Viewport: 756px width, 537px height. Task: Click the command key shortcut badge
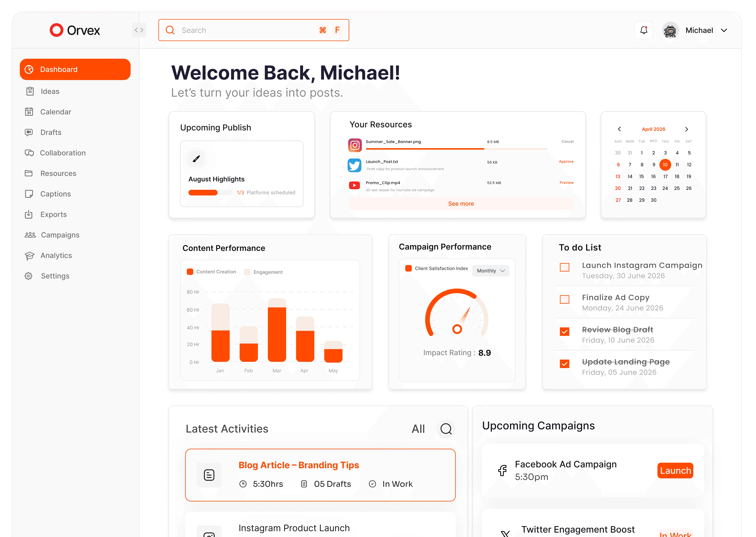click(x=322, y=30)
